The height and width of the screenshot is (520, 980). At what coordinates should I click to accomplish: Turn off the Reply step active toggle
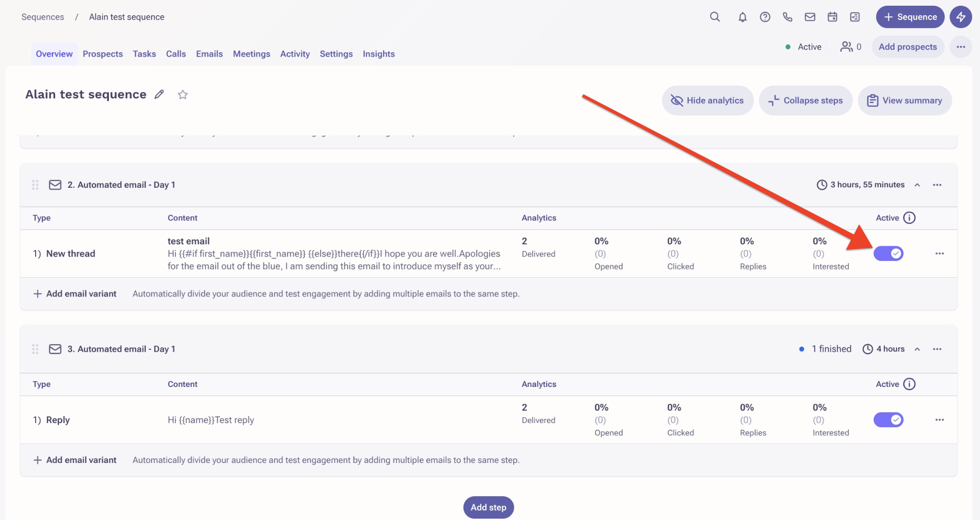point(889,420)
